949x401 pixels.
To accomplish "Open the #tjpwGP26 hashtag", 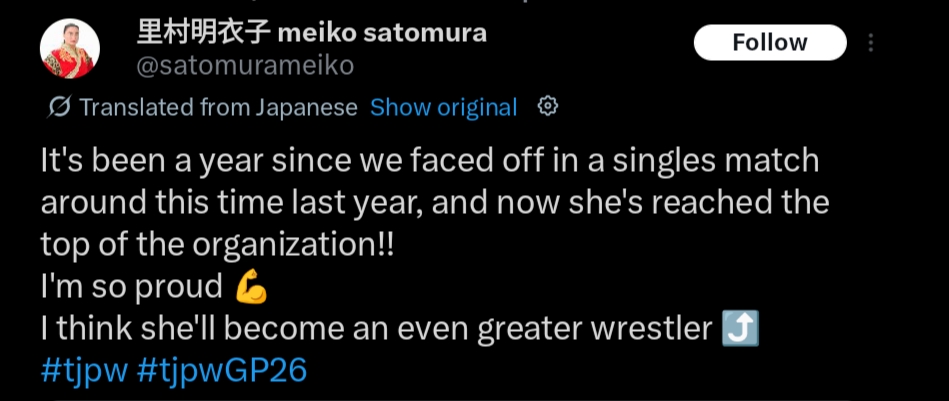I will 222,371.
